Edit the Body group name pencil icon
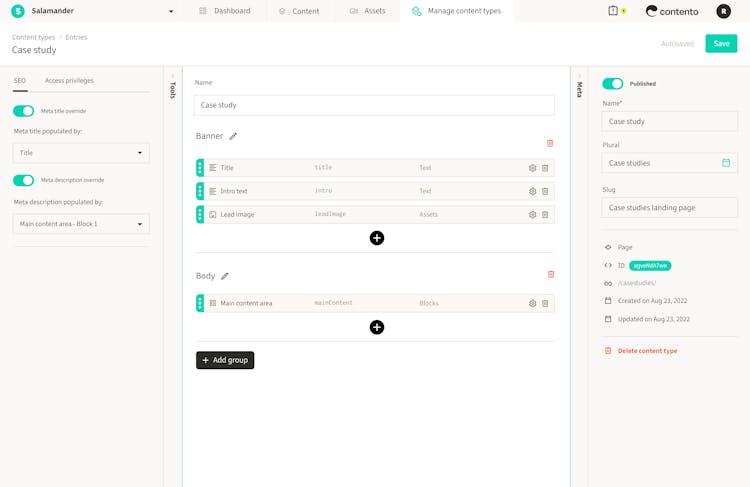 (225, 276)
